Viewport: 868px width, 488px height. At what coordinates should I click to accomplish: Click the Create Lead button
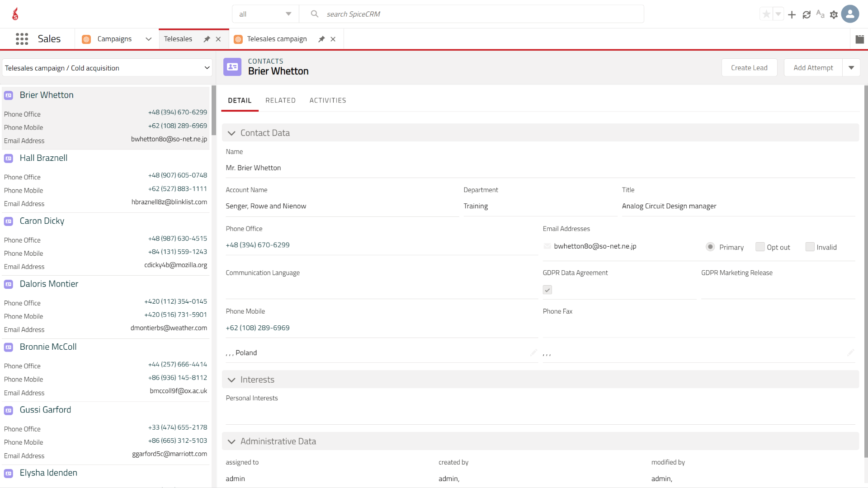[x=749, y=68]
